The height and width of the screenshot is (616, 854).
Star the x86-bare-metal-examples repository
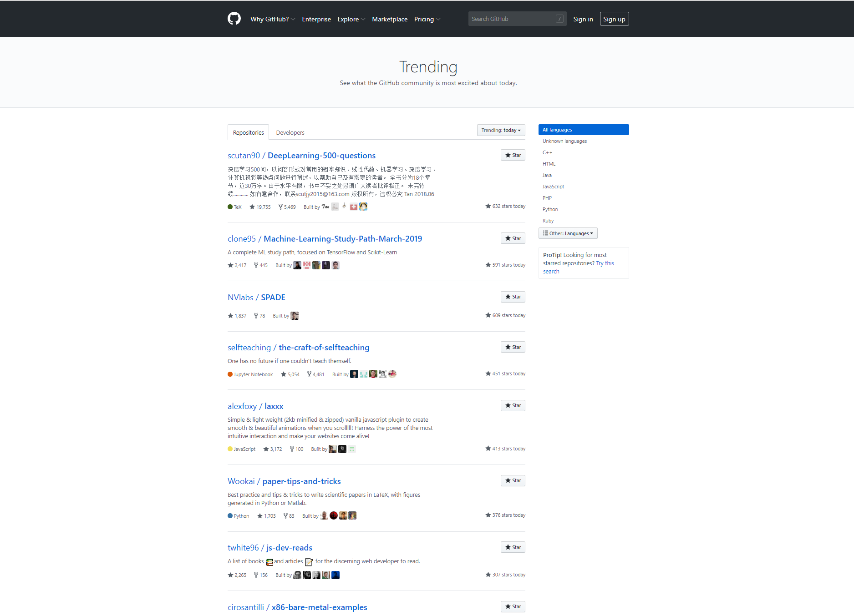(x=513, y=606)
